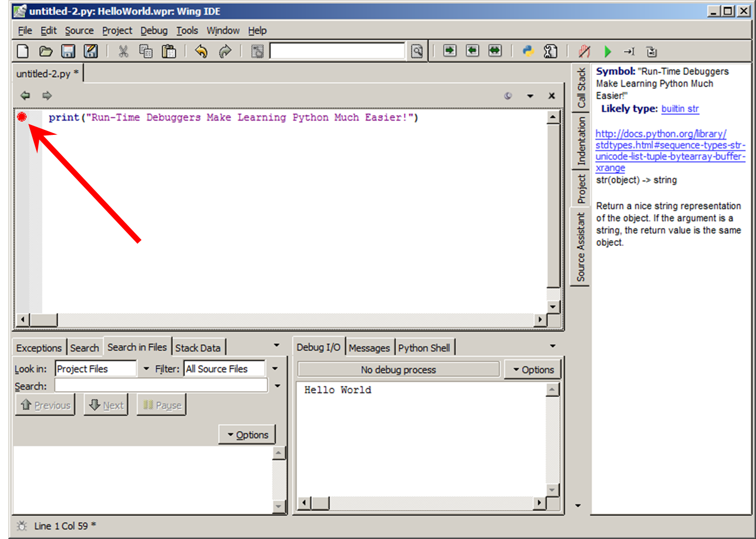This screenshot has height=539, width=756.
Task: Expand the Filter dropdown for All Source Files
Action: (x=275, y=369)
